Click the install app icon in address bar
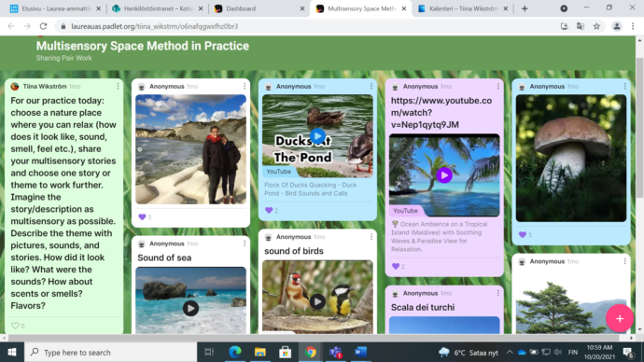The width and height of the screenshot is (644, 362). (x=565, y=26)
